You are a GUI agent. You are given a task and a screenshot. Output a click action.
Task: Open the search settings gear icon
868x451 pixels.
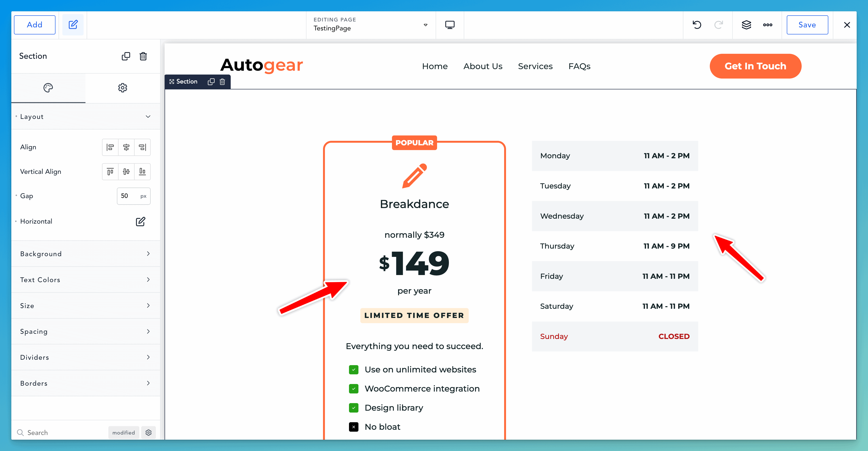(x=149, y=433)
